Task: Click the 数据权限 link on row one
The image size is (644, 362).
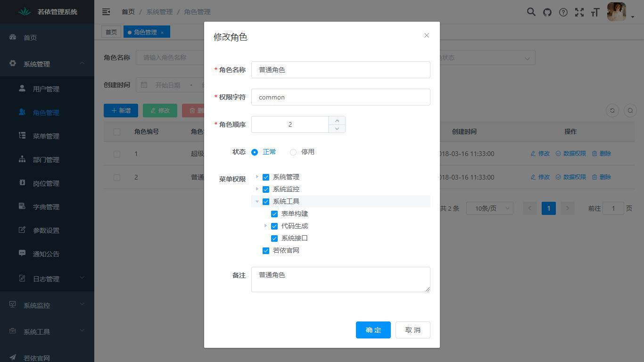Action: coord(570,153)
